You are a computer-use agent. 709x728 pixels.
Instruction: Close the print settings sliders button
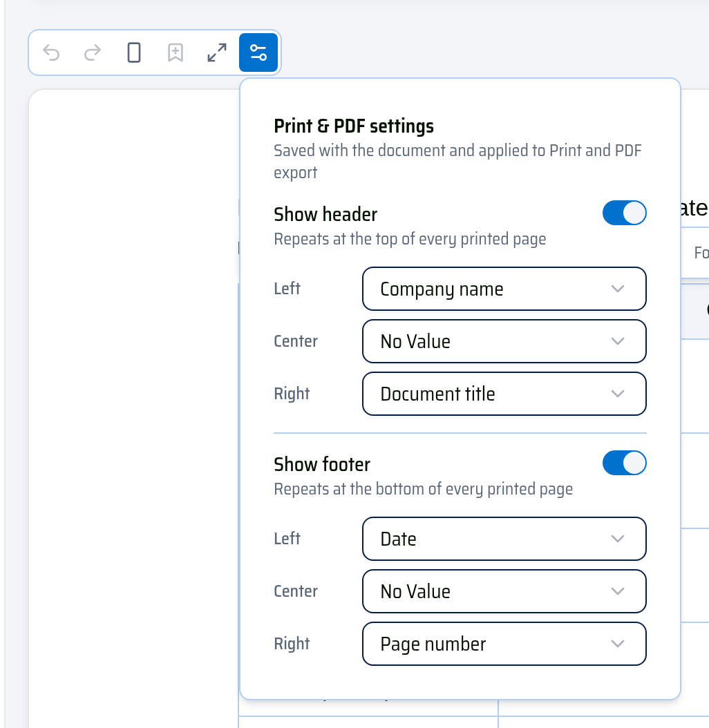(x=258, y=52)
